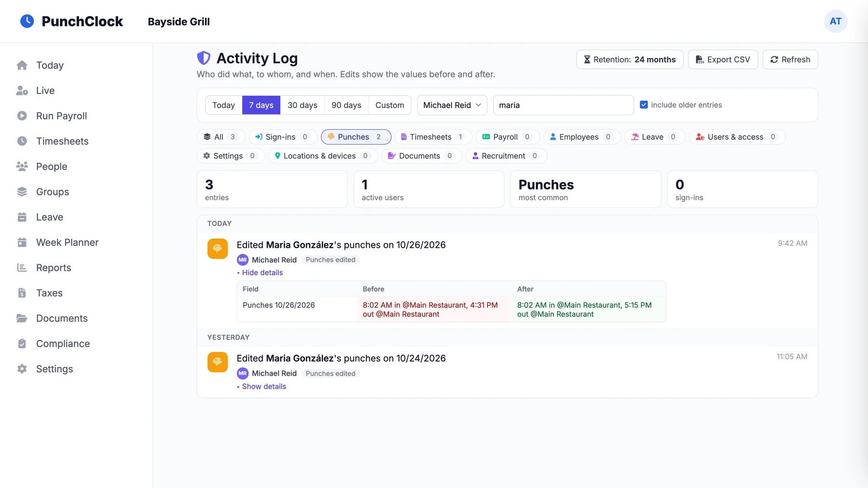868x488 pixels.
Task: Click the Run Payroll play icon
Action: coord(22,116)
